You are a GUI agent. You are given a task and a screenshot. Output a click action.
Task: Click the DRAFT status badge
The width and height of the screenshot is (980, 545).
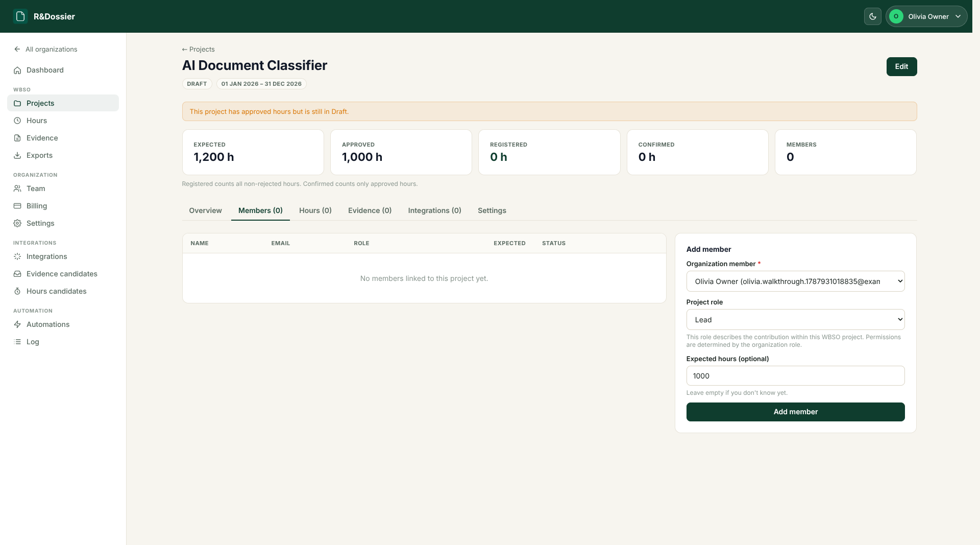coord(197,84)
